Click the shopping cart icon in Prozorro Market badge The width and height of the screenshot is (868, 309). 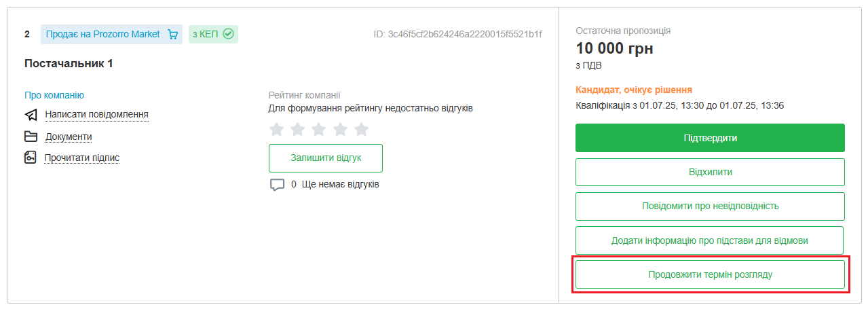click(172, 34)
